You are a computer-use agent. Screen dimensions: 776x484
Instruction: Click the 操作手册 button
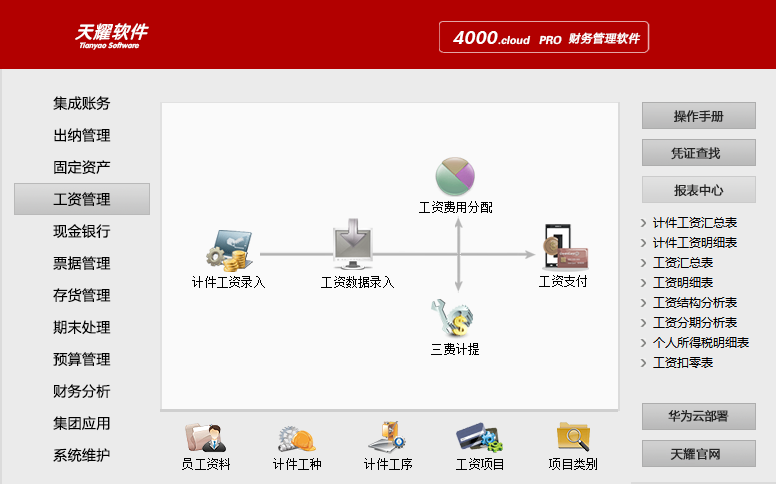coord(698,116)
